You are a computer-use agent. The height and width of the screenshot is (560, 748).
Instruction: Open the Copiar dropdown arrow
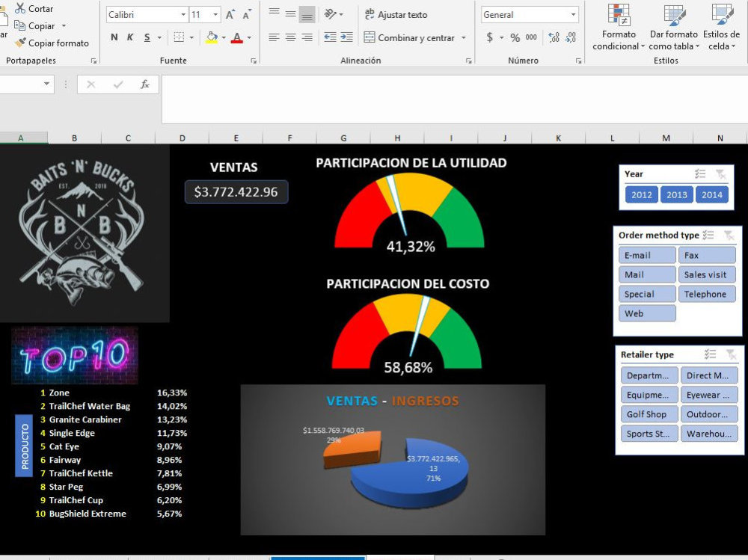64,25
